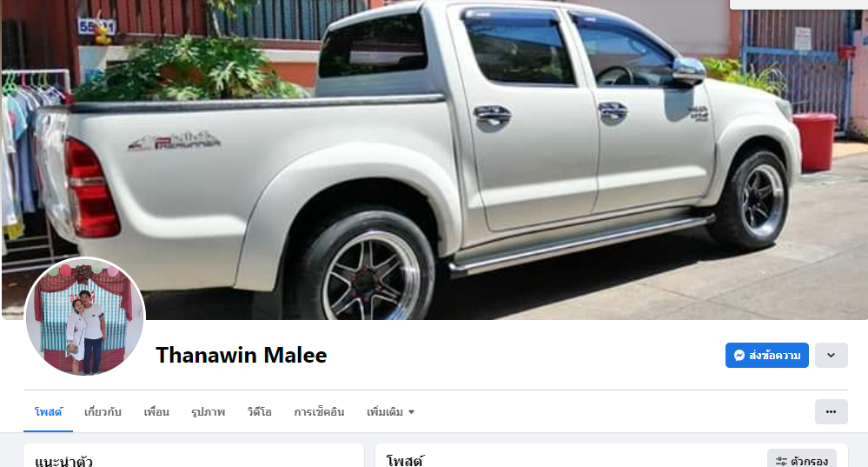Expand the chevron dropdown beside send message
Image resolution: width=868 pixels, height=467 pixels.
coord(831,355)
